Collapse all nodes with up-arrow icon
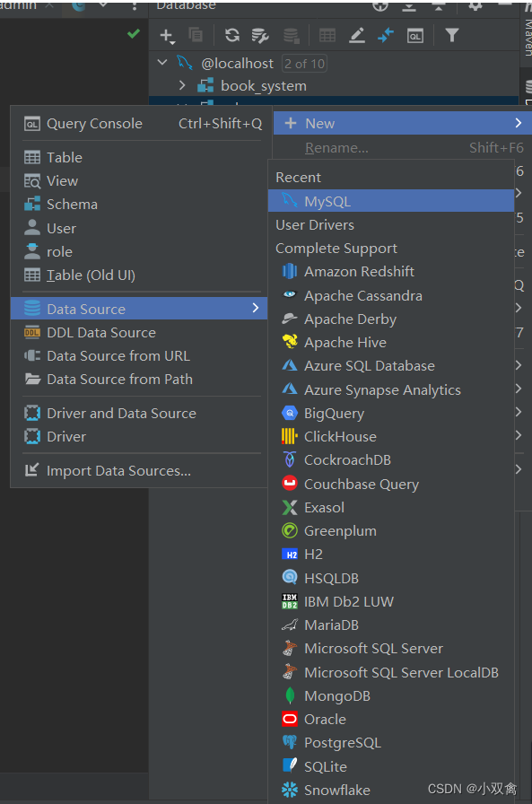Viewport: 532px width, 804px height. click(439, 7)
